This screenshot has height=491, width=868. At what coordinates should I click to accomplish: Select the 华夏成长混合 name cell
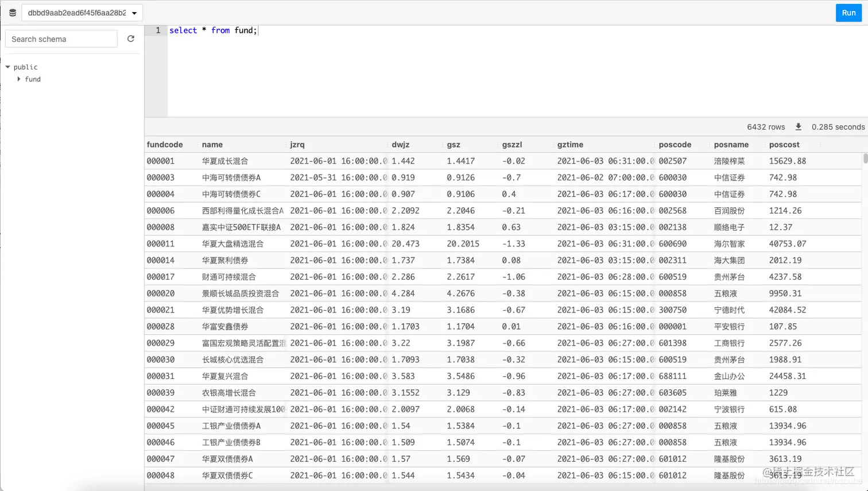tap(225, 161)
